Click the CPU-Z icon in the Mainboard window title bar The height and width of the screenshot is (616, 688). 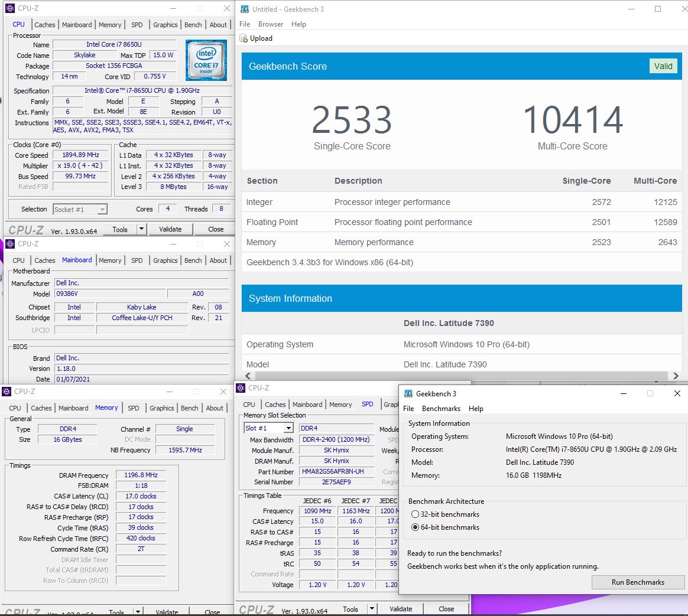pos(9,244)
